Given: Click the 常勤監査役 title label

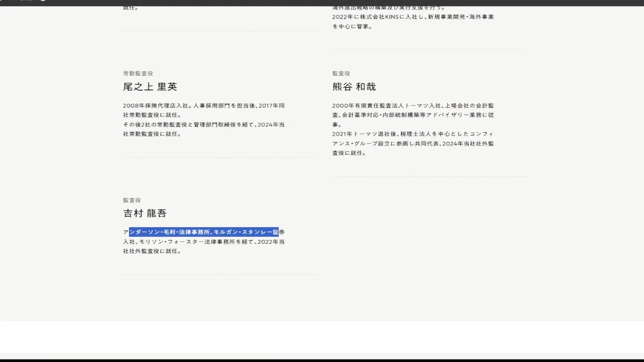Looking at the screenshot, I should pyautogui.click(x=138, y=73).
